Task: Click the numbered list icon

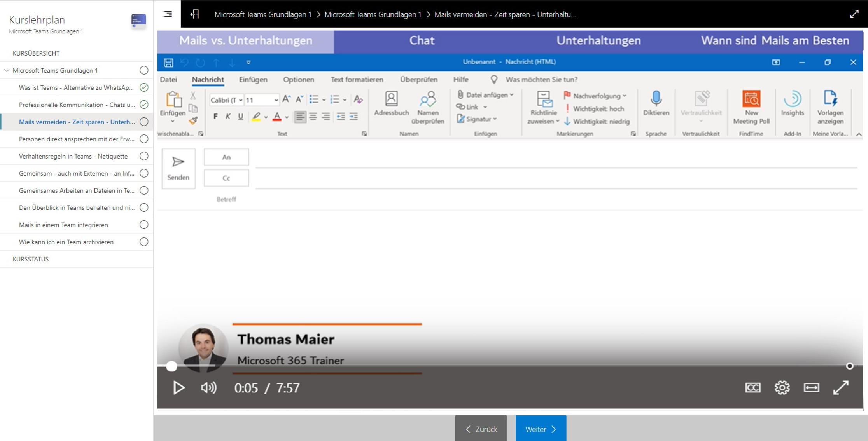Action: pyautogui.click(x=335, y=99)
